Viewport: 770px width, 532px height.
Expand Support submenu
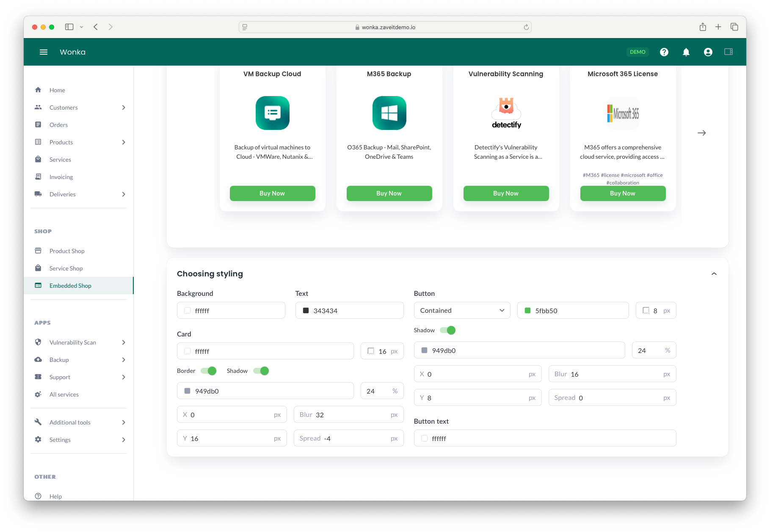click(123, 377)
